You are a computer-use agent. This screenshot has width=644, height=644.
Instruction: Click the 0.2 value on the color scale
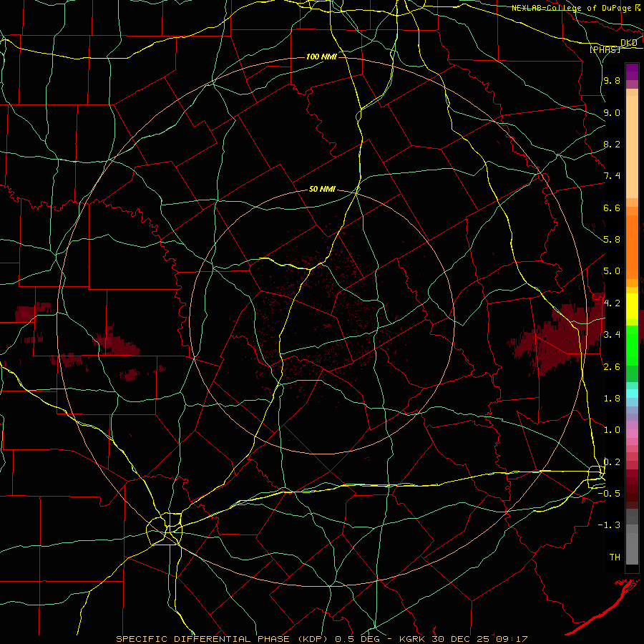tap(612, 462)
